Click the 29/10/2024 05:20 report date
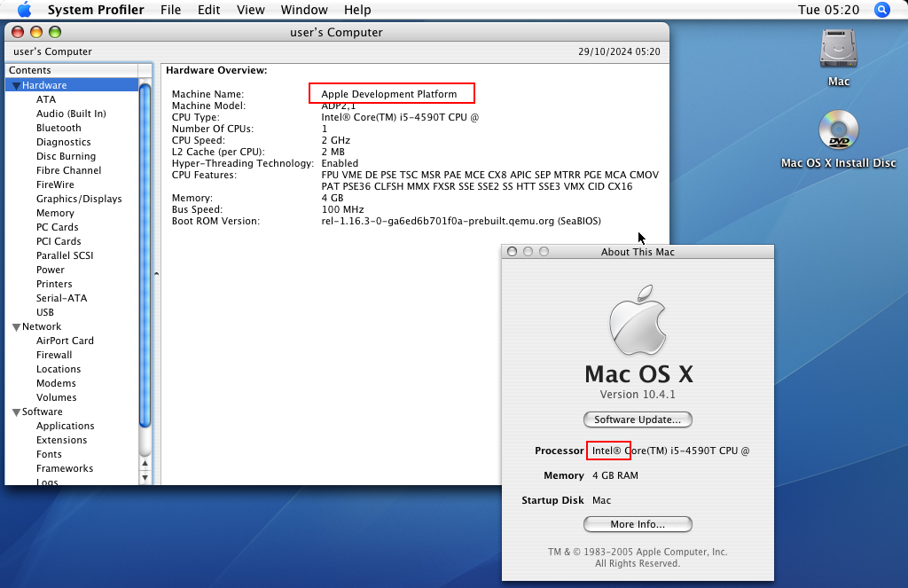This screenshot has width=908, height=588. 619,51
